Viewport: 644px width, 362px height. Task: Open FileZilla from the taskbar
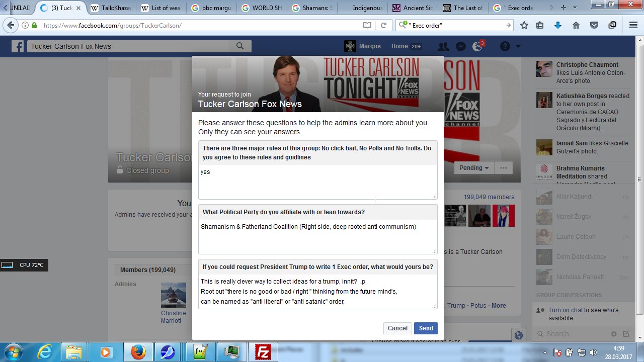click(x=262, y=352)
